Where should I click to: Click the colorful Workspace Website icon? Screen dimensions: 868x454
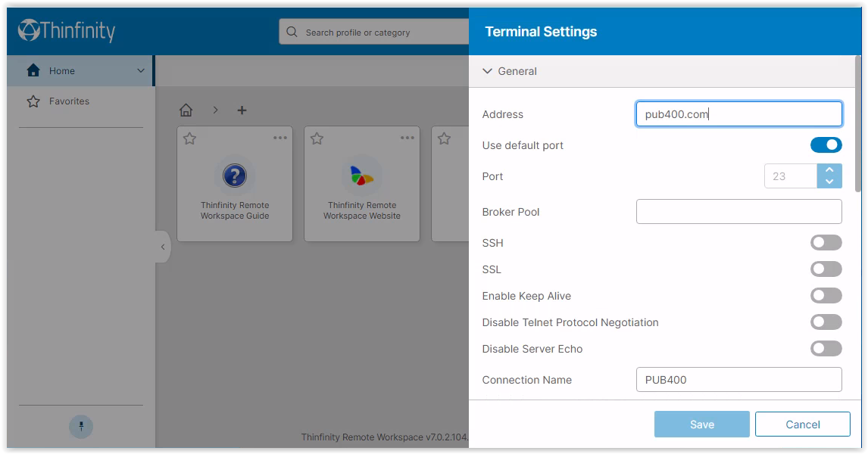tap(362, 176)
